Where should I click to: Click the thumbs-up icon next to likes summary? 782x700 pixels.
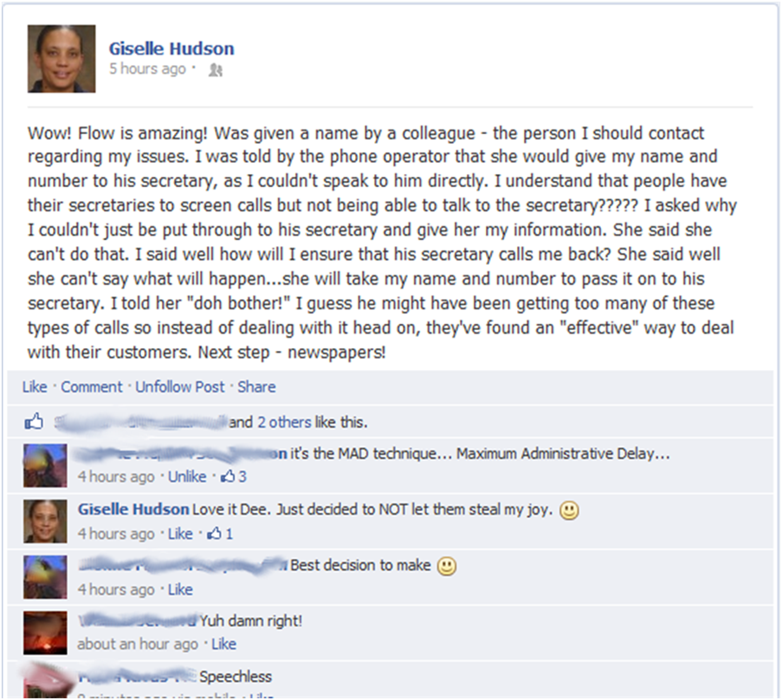click(x=34, y=422)
